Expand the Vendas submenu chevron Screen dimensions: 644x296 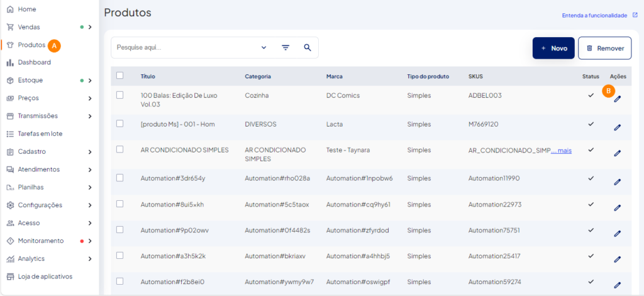[90, 27]
